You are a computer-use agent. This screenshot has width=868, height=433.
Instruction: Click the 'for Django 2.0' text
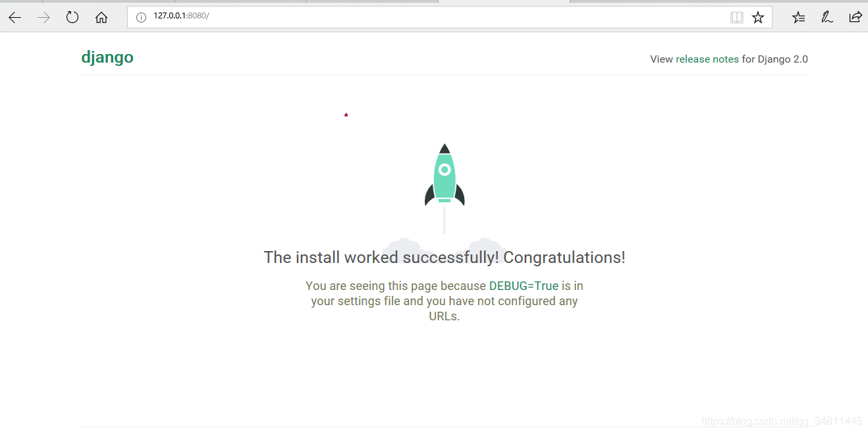[775, 59]
